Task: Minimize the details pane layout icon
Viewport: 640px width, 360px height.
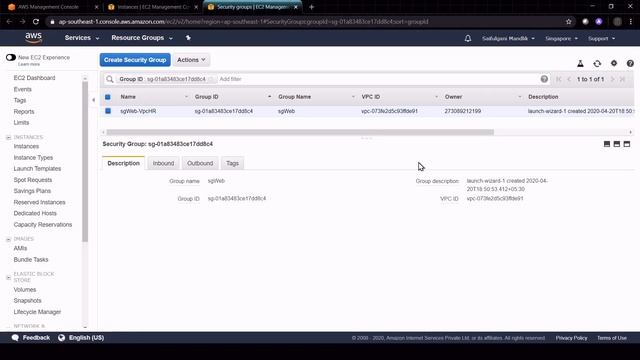Action: 607,144
